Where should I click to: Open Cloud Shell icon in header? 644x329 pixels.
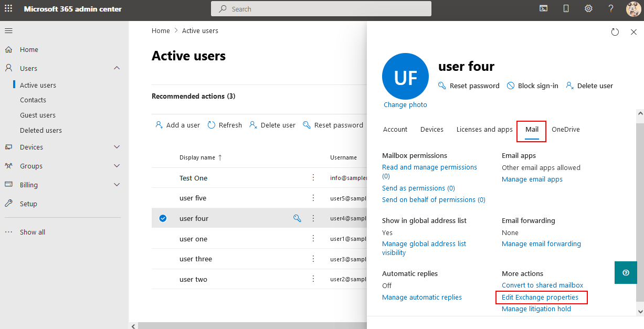point(544,8)
